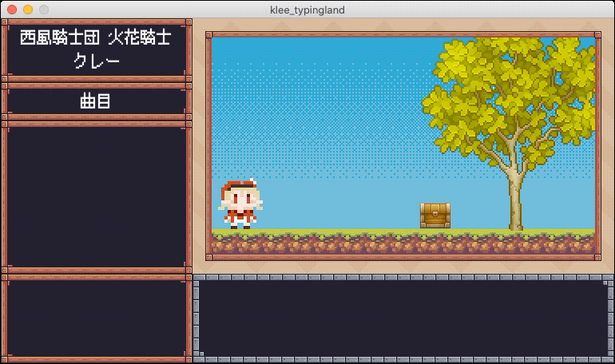
Task: Minimize the window with the yellow button
Action: point(27,10)
